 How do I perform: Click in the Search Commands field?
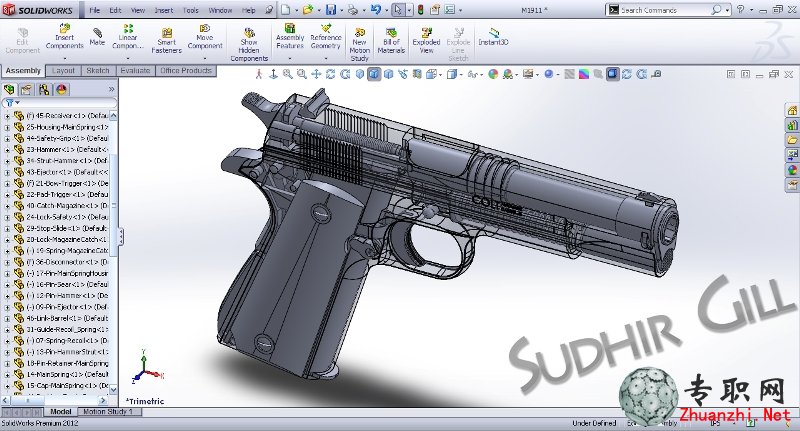[665, 10]
